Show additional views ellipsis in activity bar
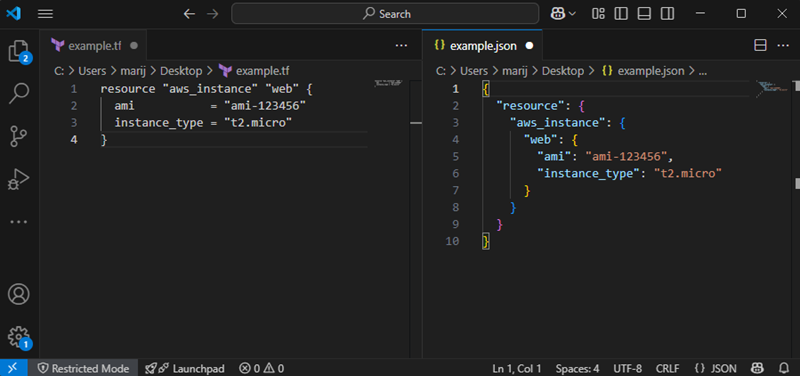The width and height of the screenshot is (800, 376). tap(19, 222)
